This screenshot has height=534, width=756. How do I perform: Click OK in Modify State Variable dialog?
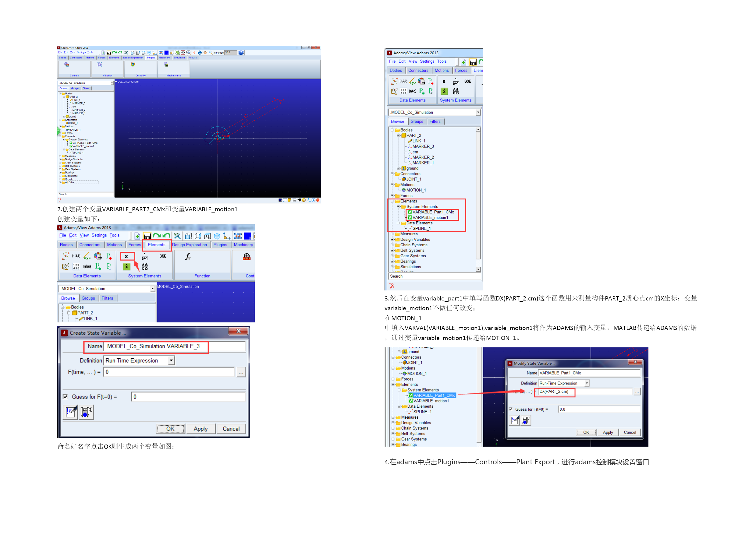(586, 432)
